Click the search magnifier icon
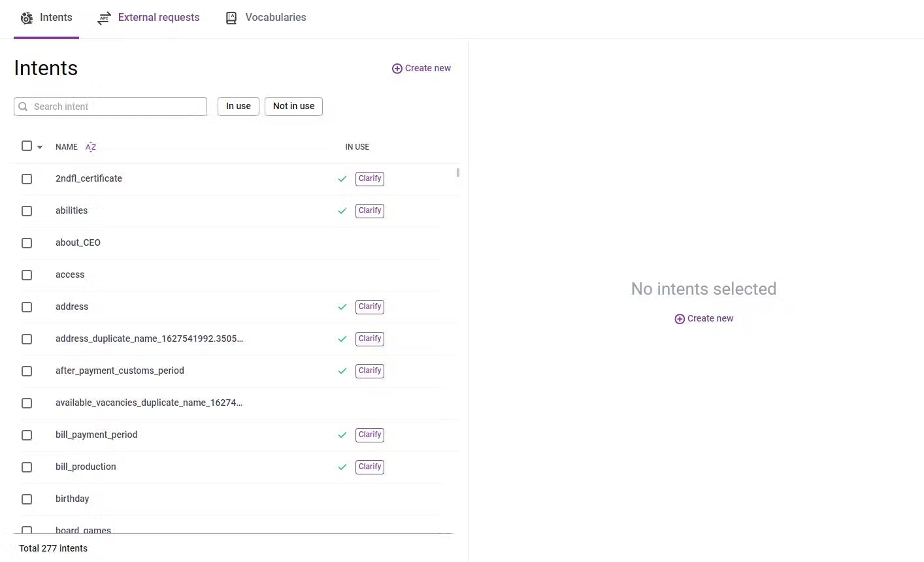The height and width of the screenshot is (562, 924). (x=24, y=107)
